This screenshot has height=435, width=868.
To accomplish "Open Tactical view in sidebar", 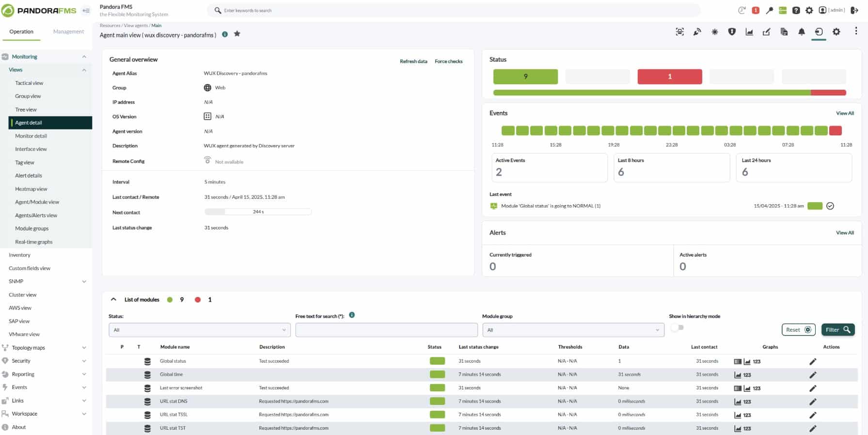I will tap(29, 83).
